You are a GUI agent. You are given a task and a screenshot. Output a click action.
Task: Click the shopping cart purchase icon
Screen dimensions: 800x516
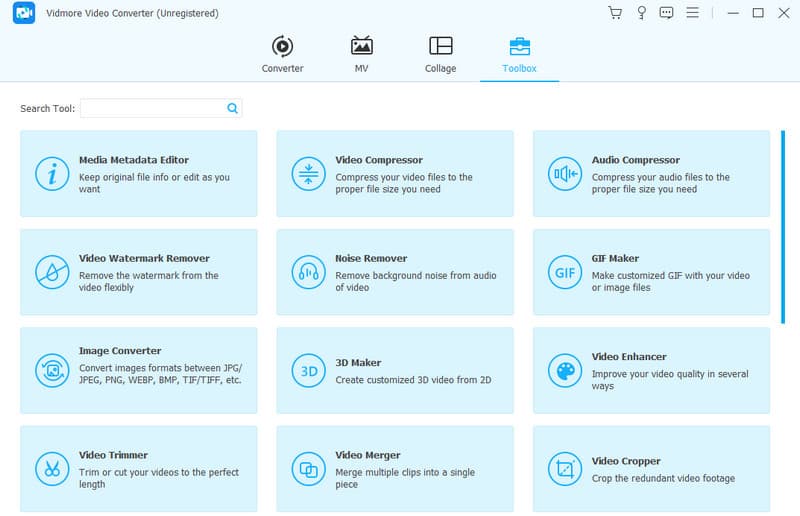[615, 13]
